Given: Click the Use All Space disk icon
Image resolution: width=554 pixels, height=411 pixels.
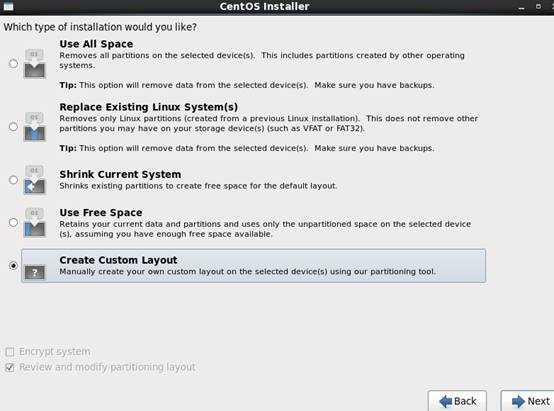Looking at the screenshot, I should 34,64.
